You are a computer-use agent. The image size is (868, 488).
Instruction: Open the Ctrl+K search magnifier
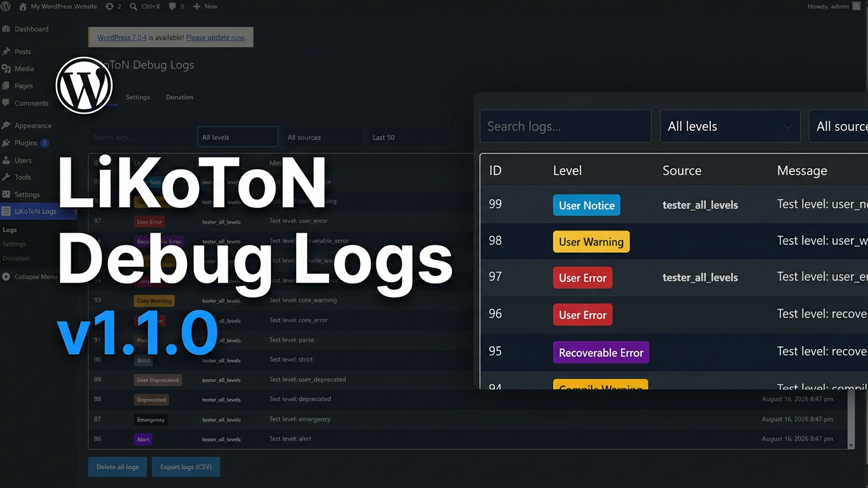[x=133, y=6]
